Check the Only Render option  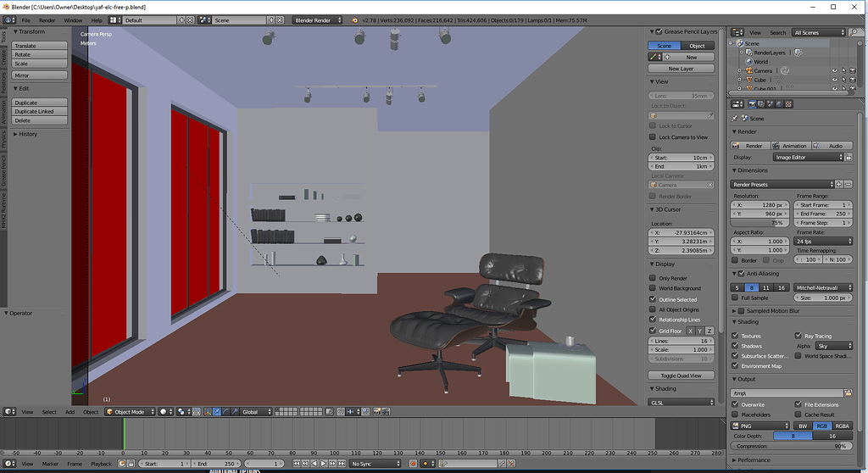[653, 278]
